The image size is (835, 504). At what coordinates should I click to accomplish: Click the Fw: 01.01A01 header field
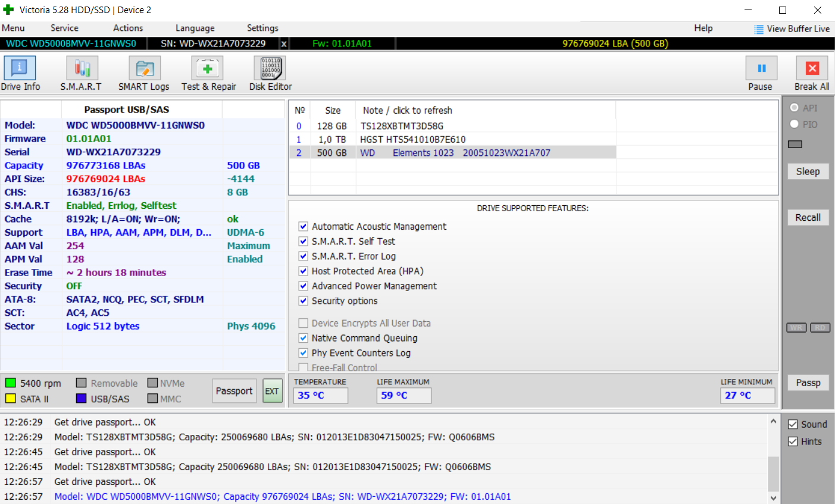[x=342, y=43]
